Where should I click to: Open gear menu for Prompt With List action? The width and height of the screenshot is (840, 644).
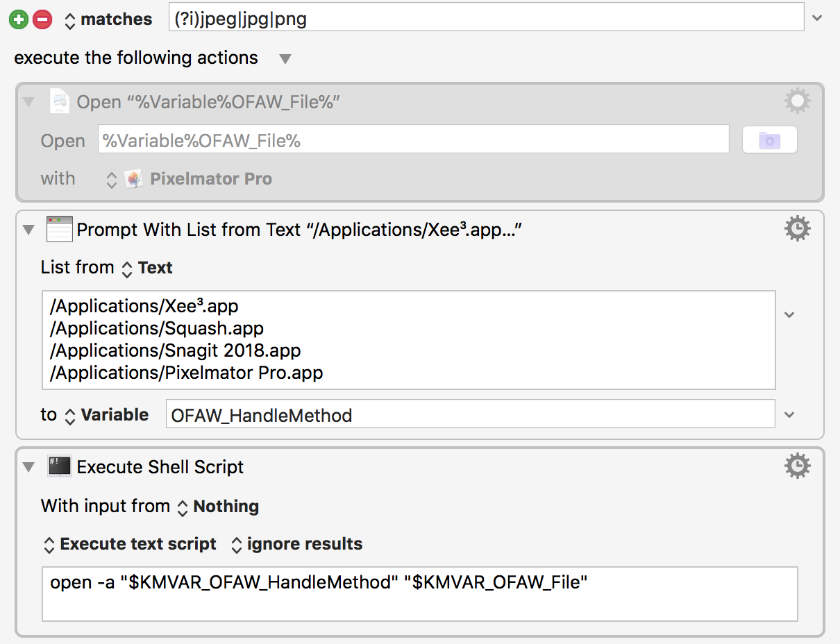point(796,229)
